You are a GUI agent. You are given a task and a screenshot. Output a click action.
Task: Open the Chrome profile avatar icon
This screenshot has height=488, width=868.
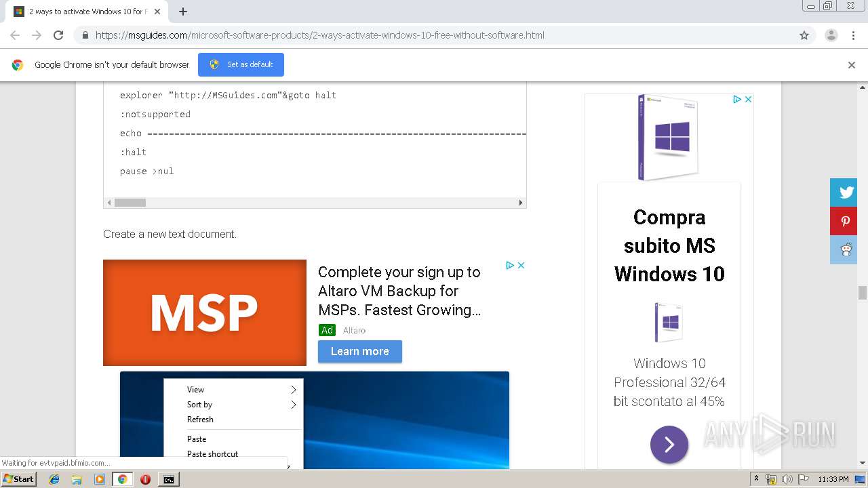831,35
